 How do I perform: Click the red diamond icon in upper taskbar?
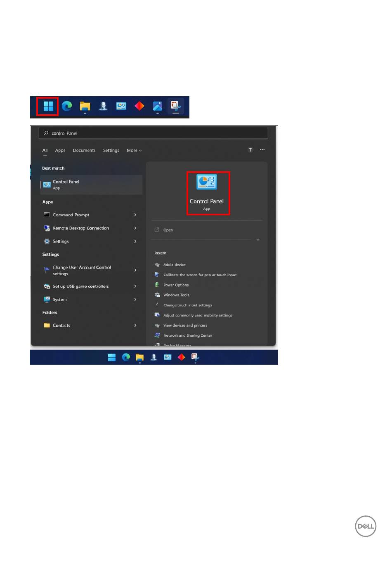139,106
